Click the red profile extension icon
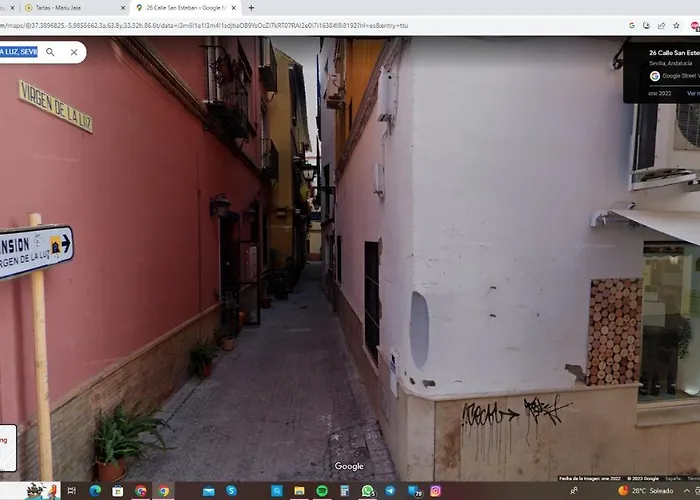The image size is (700, 500). click(x=695, y=26)
